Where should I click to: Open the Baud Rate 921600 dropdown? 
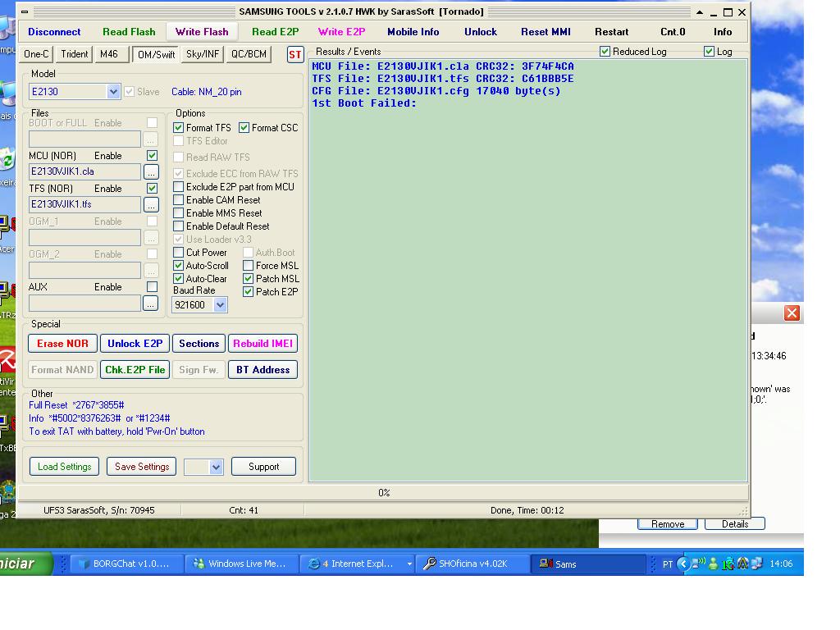[x=220, y=305]
